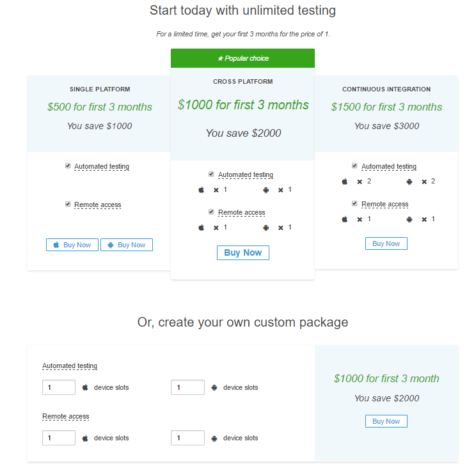Toggle Automated testing checkbox in Cross Platform
Image resolution: width=476 pixels, height=464 pixels.
(212, 174)
